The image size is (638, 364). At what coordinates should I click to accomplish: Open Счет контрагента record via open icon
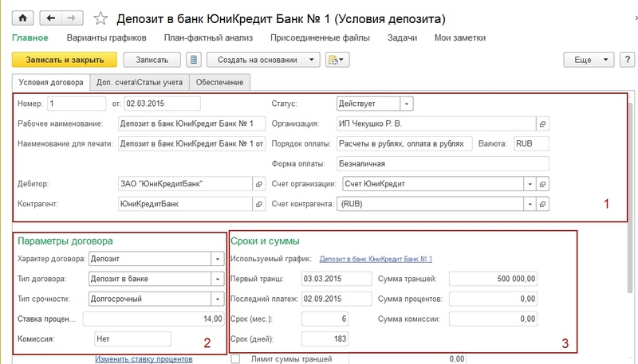[542, 204]
